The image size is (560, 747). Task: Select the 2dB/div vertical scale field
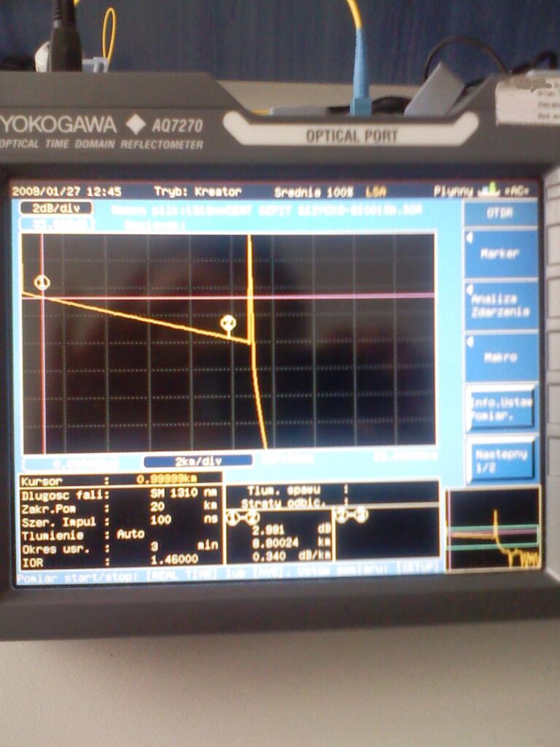coord(56,208)
